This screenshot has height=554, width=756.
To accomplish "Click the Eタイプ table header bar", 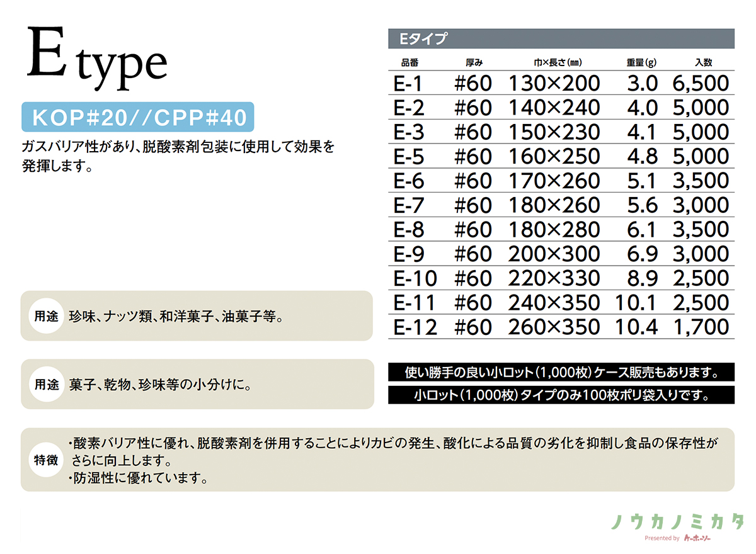I will [x=561, y=38].
